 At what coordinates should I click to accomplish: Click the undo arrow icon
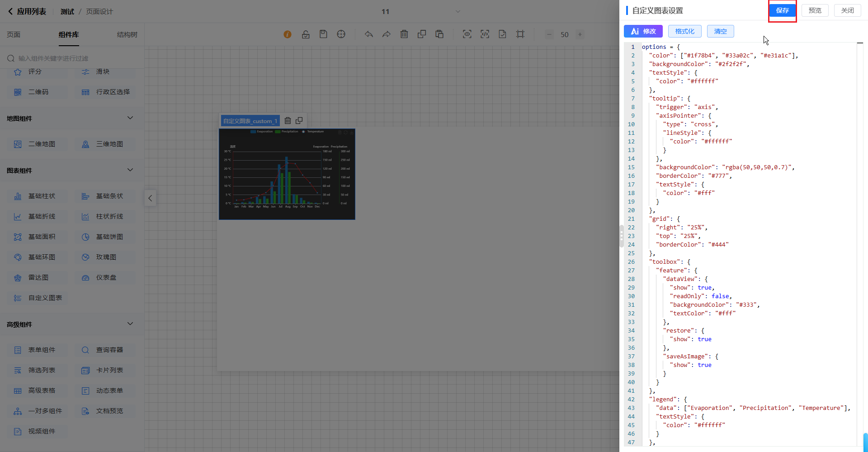369,34
